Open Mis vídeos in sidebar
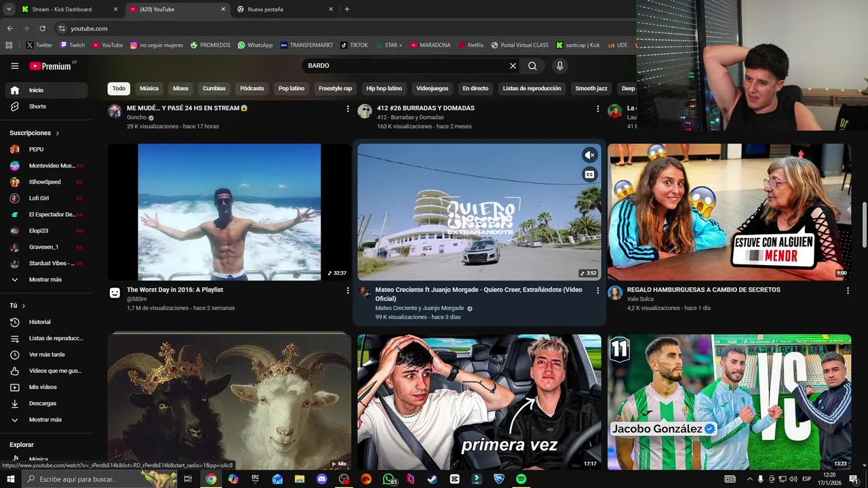Screen dimensions: 868x488 point(46,387)
